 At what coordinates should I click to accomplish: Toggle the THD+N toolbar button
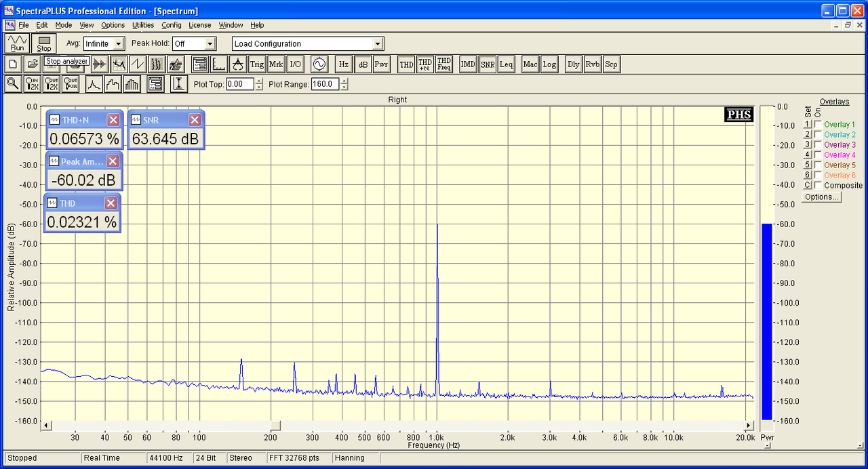(425, 64)
